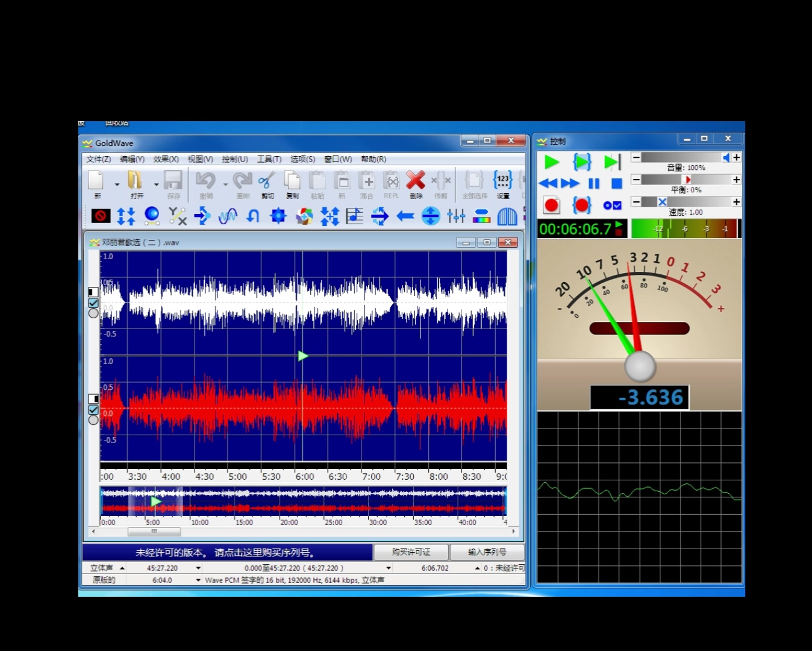Image resolution: width=812 pixels, height=651 pixels.
Task: Select the round button beside the white channel
Action: click(x=93, y=313)
